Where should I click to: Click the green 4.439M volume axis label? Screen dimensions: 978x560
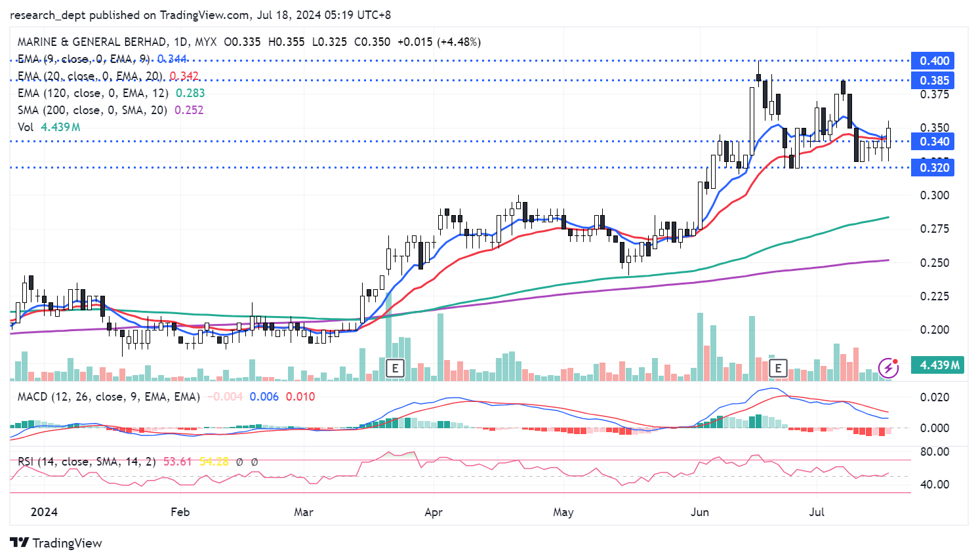(939, 365)
